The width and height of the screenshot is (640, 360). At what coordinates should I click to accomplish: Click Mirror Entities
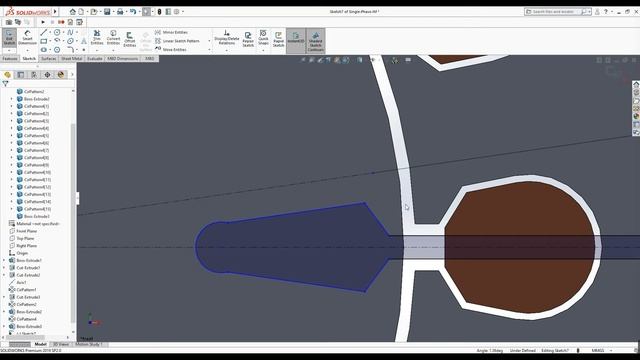point(171,32)
